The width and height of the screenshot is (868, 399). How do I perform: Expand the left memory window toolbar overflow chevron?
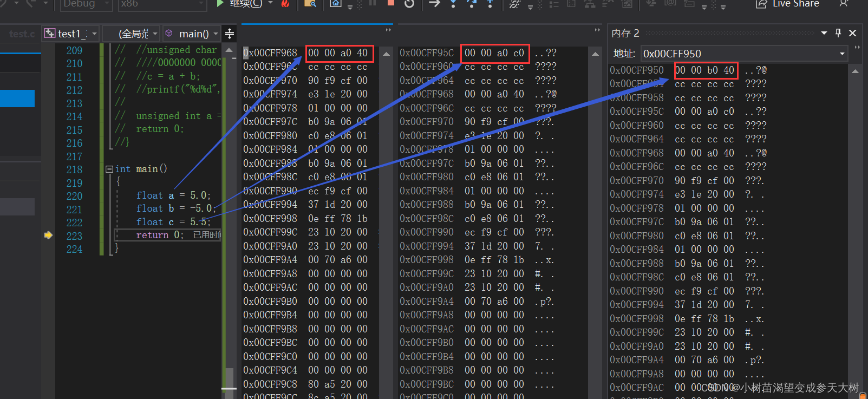(x=388, y=30)
